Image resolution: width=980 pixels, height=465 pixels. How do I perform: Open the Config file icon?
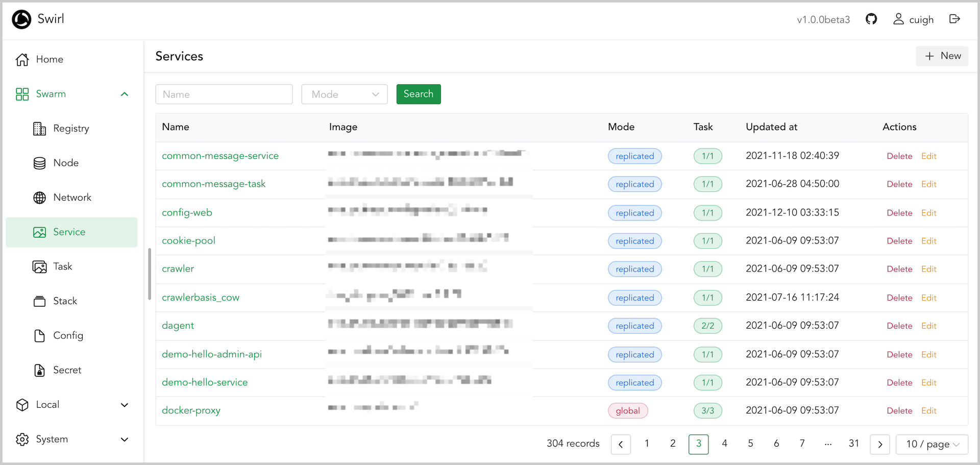pyautogui.click(x=39, y=335)
